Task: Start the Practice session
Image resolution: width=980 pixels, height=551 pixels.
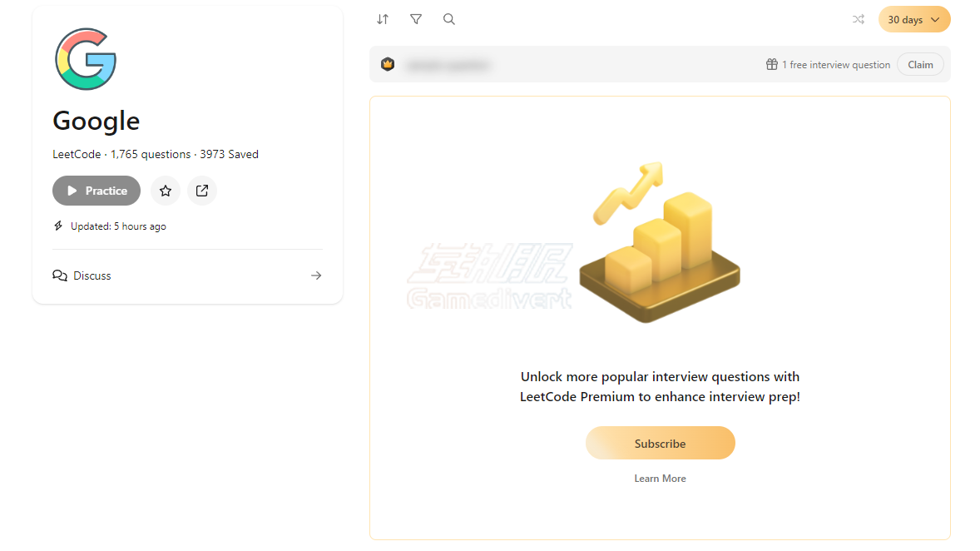Action: [97, 191]
